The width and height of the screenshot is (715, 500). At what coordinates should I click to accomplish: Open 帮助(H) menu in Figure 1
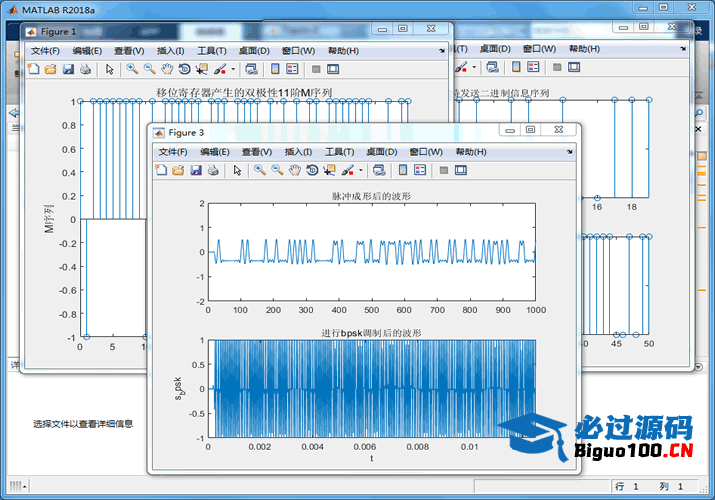click(x=343, y=51)
